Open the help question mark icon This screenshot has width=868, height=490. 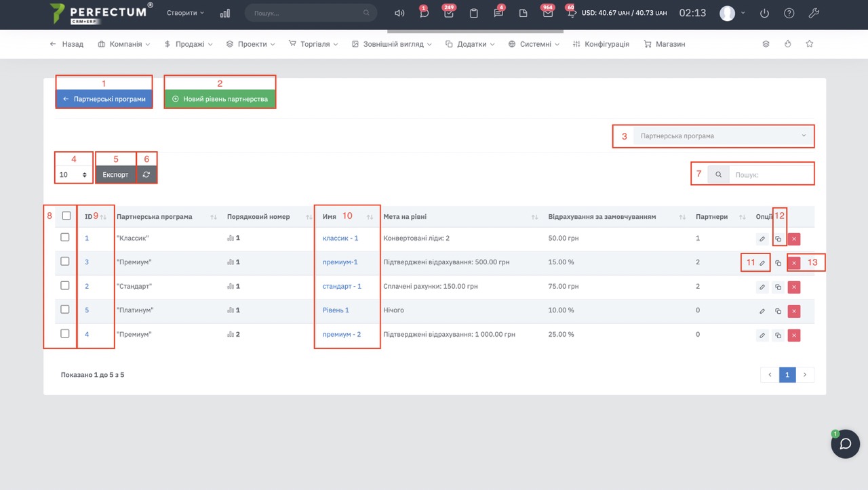pyautogui.click(x=789, y=14)
